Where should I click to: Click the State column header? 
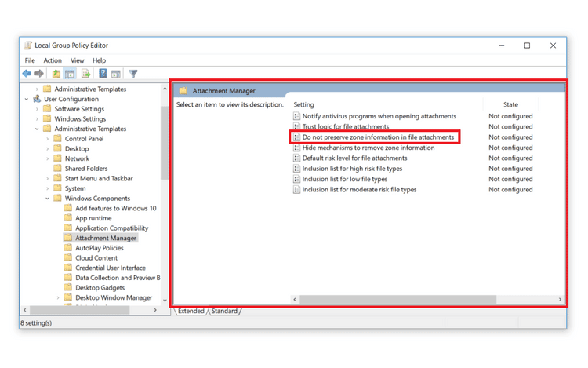[510, 104]
